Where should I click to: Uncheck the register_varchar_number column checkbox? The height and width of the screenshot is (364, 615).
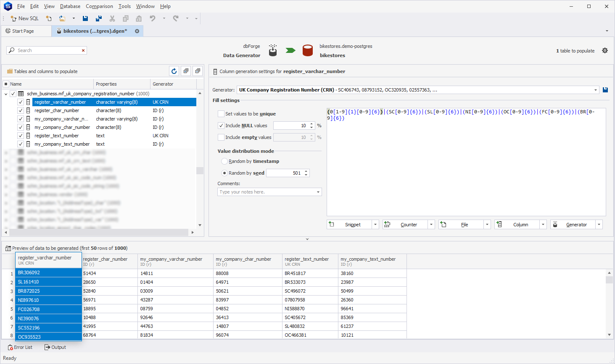pyautogui.click(x=20, y=102)
